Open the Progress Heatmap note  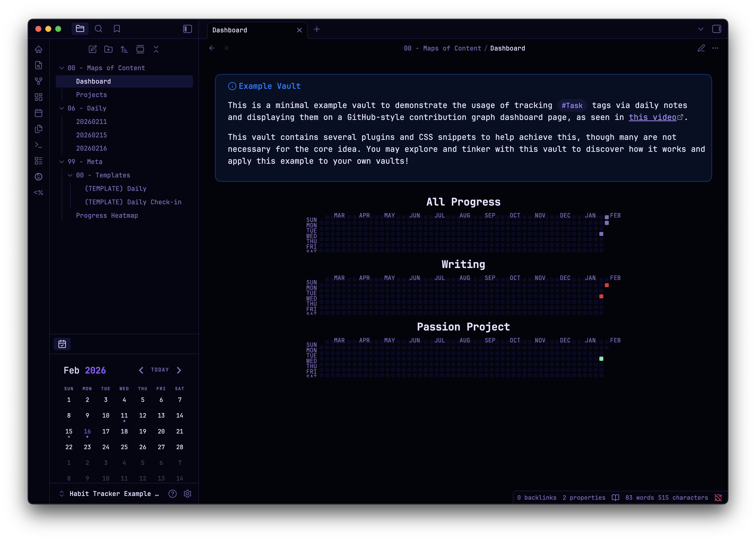click(107, 216)
